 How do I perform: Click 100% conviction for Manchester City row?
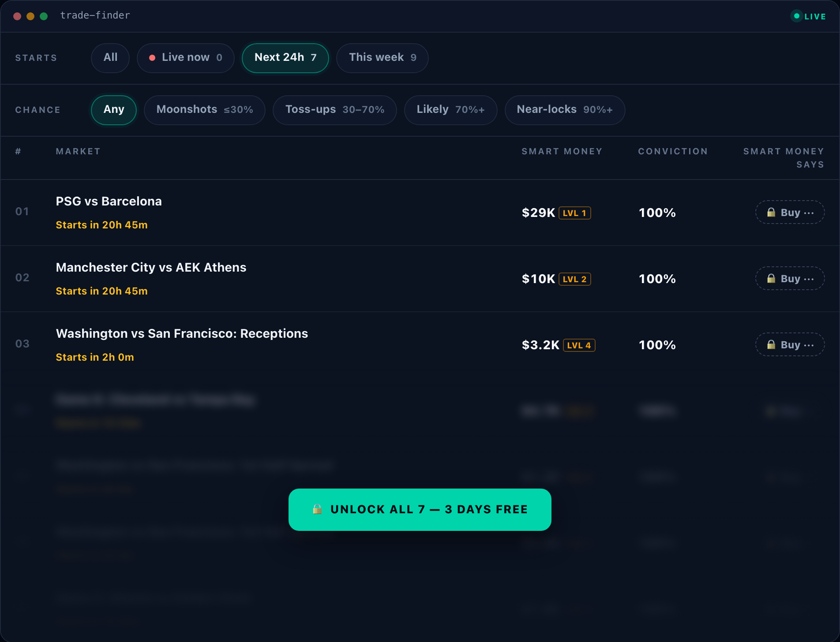tap(657, 279)
